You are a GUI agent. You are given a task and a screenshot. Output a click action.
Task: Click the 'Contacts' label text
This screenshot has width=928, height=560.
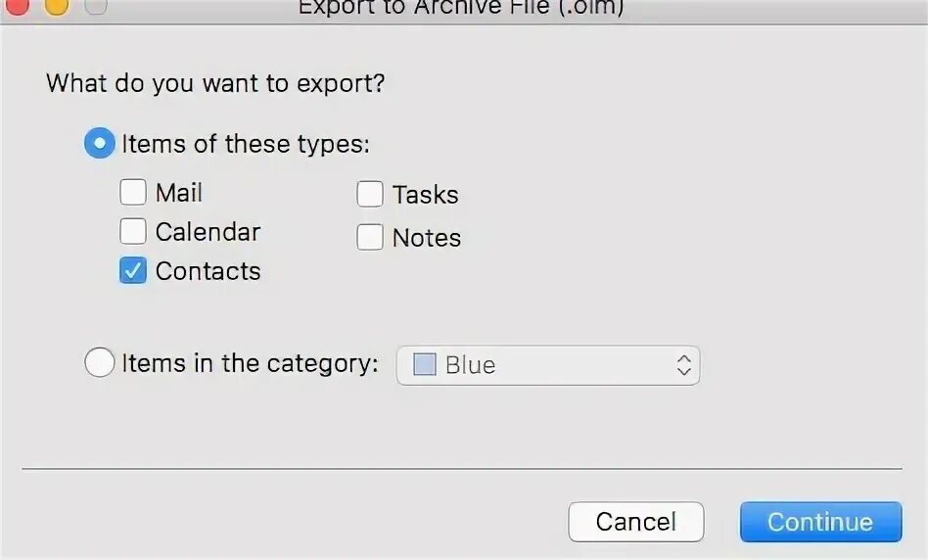[208, 271]
